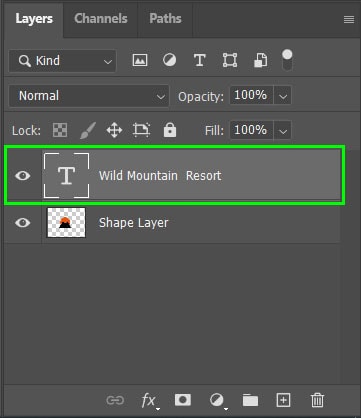Hide the Shape Layer visibility eye
The height and width of the screenshot is (418, 361).
tap(23, 222)
